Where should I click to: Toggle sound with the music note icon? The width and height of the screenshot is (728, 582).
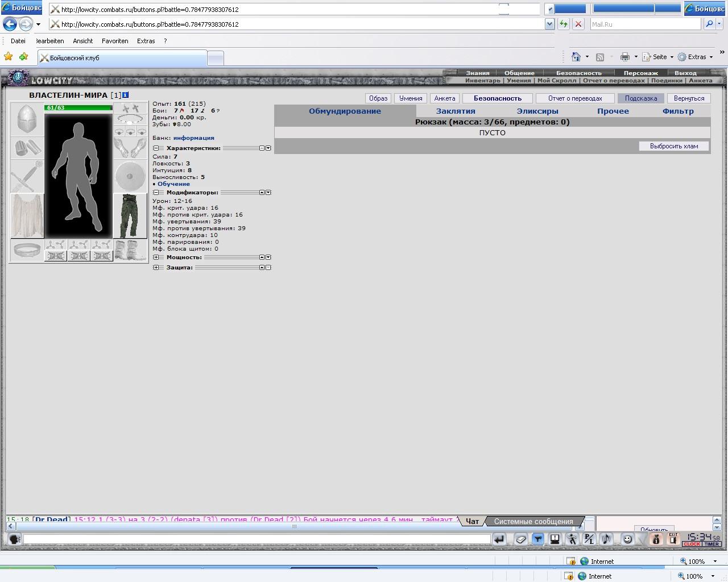coord(606,539)
